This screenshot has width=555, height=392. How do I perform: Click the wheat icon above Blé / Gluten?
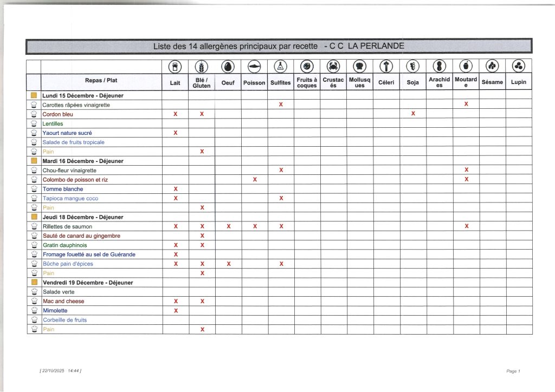click(202, 66)
